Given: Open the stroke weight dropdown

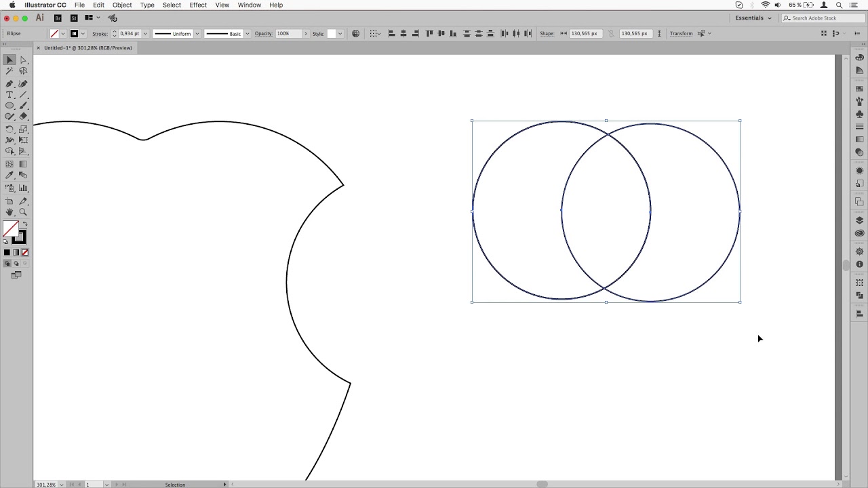Looking at the screenshot, I should pos(144,33).
